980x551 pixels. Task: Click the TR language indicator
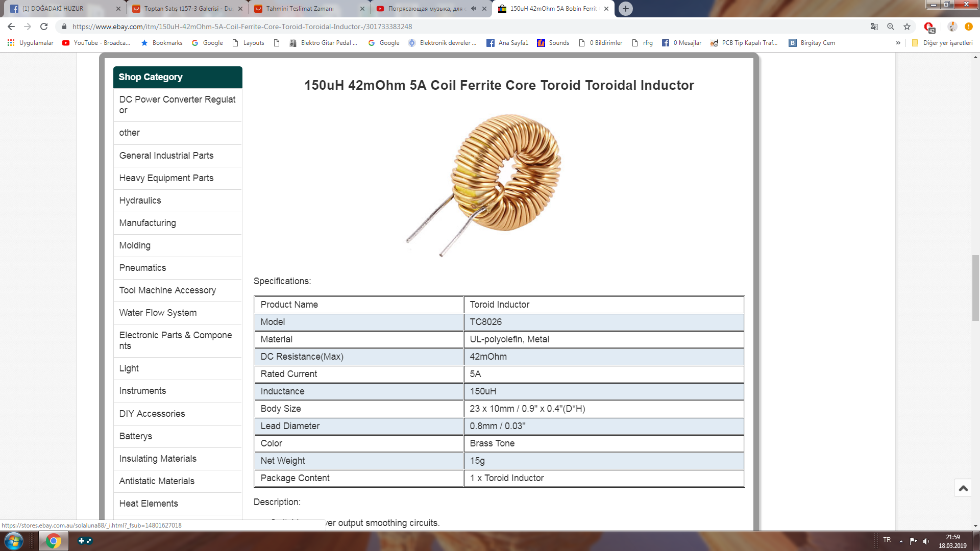pos(887,540)
